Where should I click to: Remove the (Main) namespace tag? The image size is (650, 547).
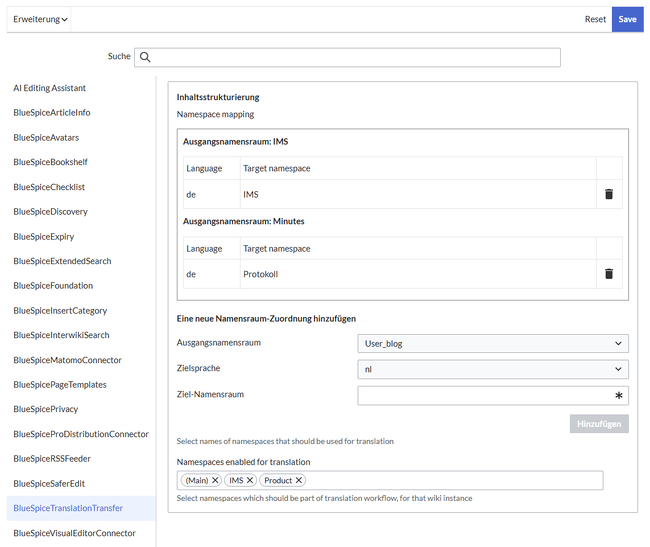[215, 481]
